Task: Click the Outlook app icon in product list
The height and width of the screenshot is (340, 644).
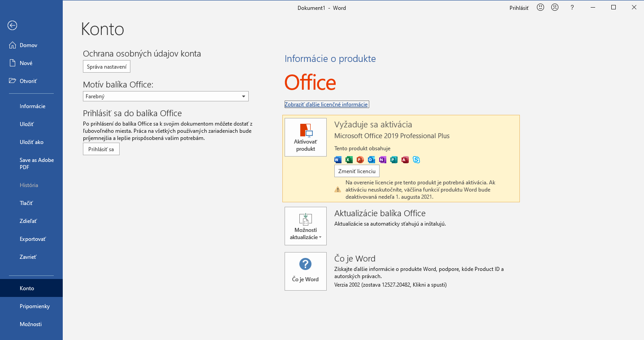Action: (372, 160)
